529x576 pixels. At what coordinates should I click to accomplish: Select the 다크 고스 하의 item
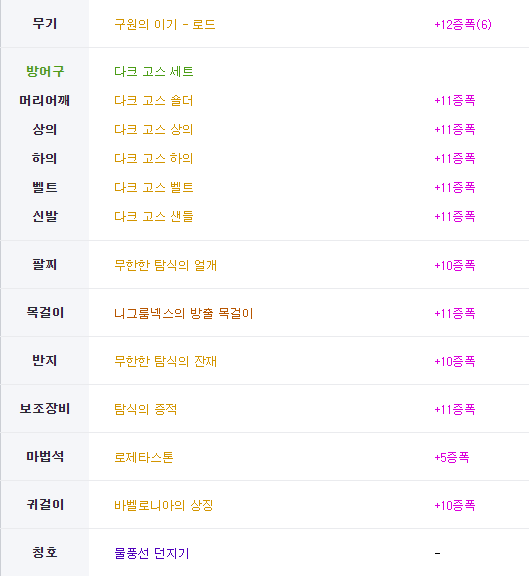pyautogui.click(x=154, y=158)
